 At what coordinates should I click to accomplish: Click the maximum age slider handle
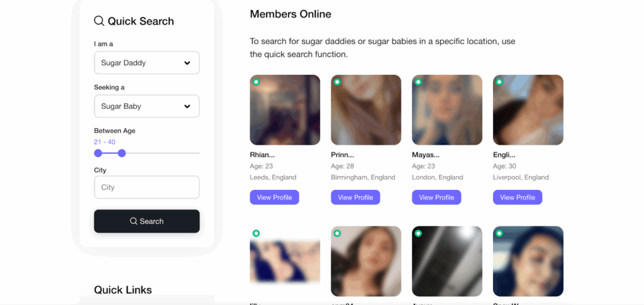coord(122,153)
